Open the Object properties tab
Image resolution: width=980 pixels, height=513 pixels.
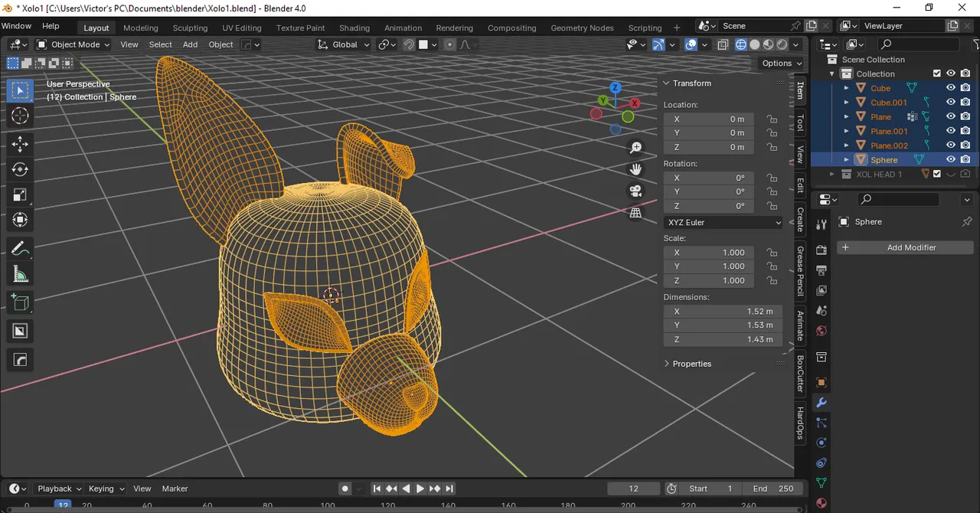click(822, 382)
